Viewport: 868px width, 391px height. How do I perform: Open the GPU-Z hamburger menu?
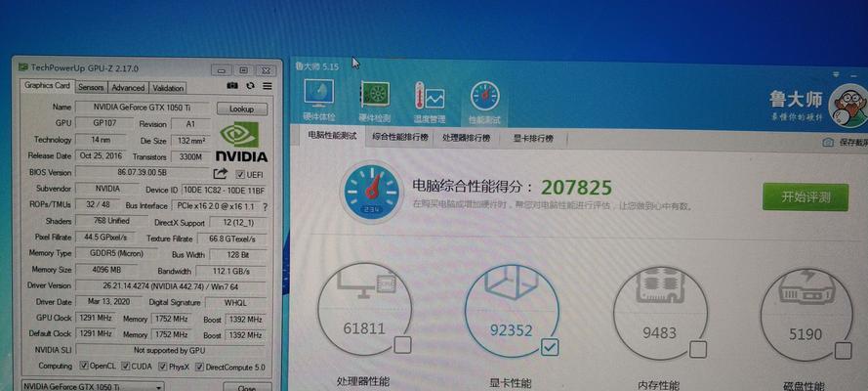268,86
